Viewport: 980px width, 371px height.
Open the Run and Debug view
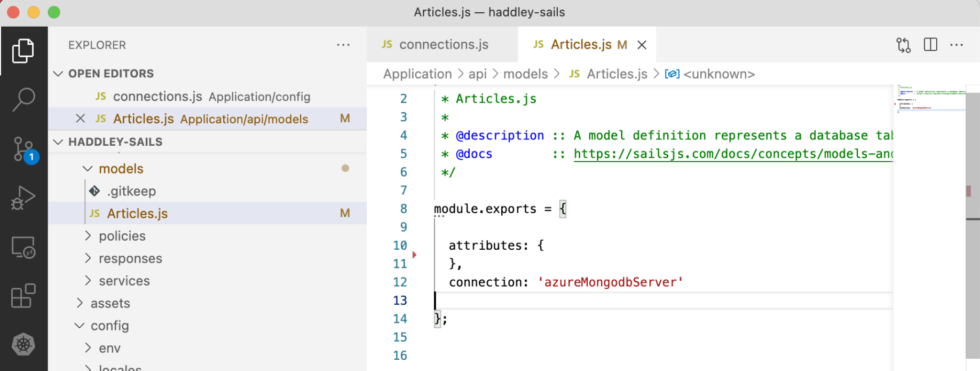point(23,198)
